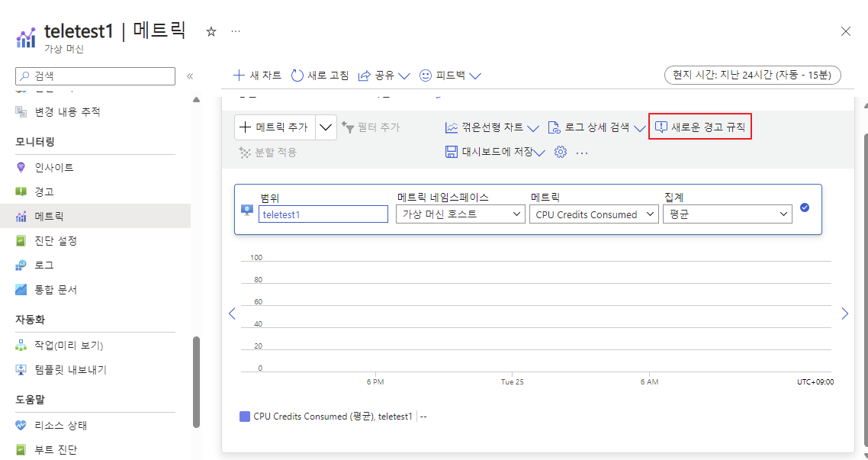The height and width of the screenshot is (460, 868).
Task: Go to next time range with right arrow
Action: (x=845, y=314)
